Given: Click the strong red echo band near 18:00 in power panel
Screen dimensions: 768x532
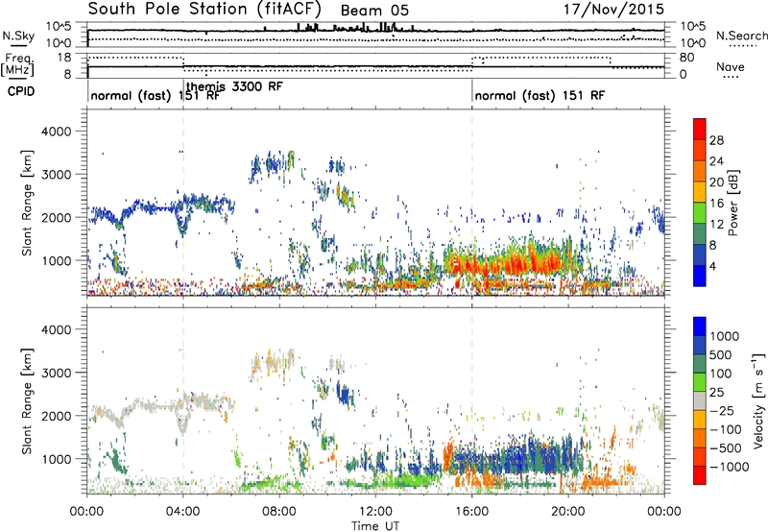Looking at the screenshot, I should pyautogui.click(x=519, y=263).
